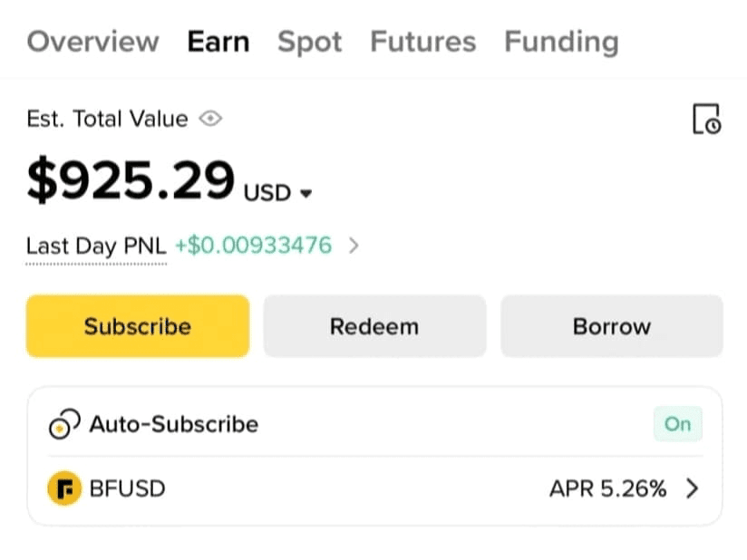
Task: Expand Last Day PNL details chevron
Action: pyautogui.click(x=354, y=246)
